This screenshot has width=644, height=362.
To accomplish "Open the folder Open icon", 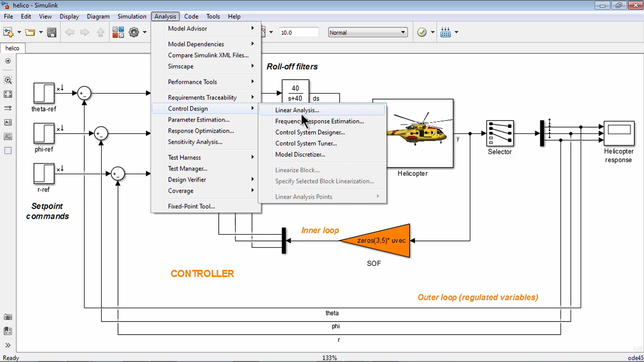I will [30, 32].
